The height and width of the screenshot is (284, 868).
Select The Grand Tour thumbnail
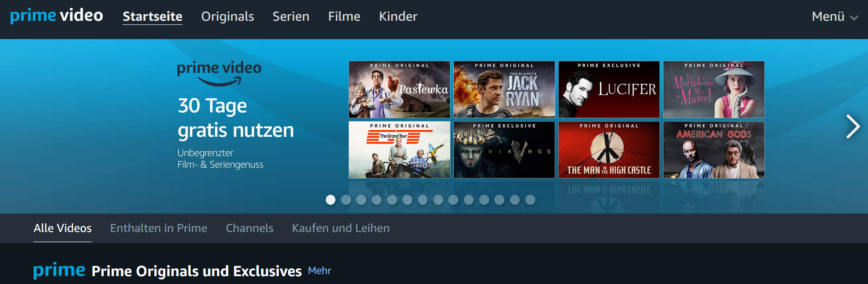pos(399,150)
